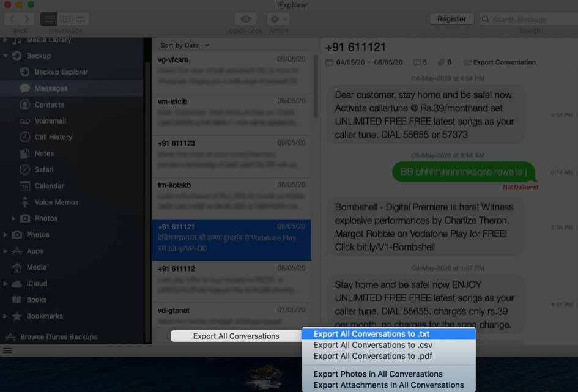The width and height of the screenshot is (578, 392).
Task: Open Quick Look eye icon
Action: pos(245,19)
